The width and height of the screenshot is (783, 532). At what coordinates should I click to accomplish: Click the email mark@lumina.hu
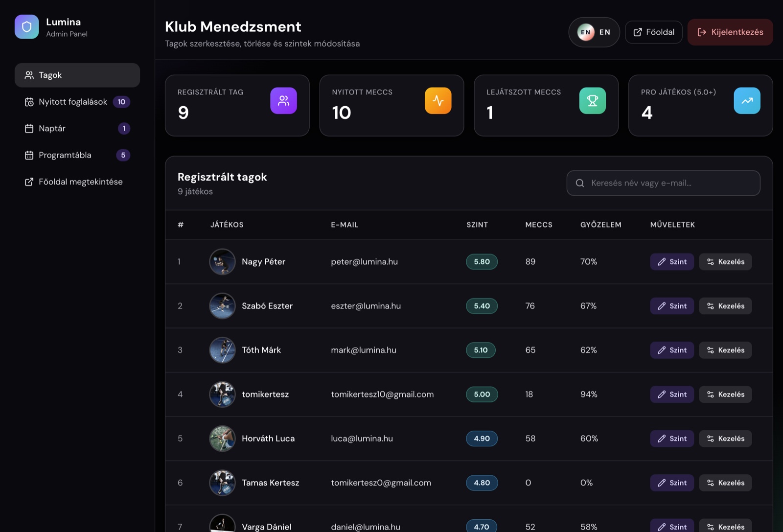[x=364, y=350]
